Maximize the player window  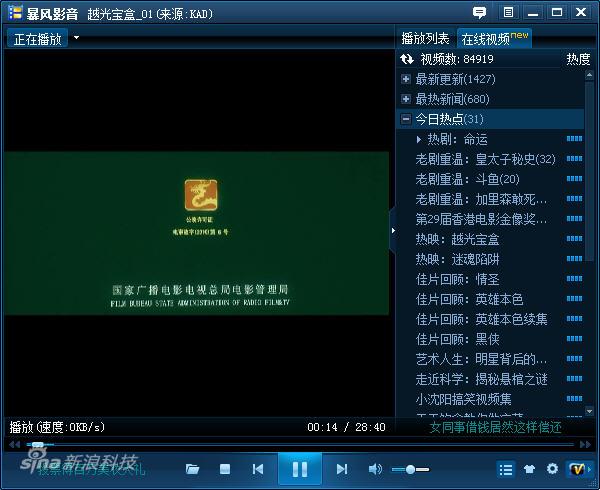(557, 13)
